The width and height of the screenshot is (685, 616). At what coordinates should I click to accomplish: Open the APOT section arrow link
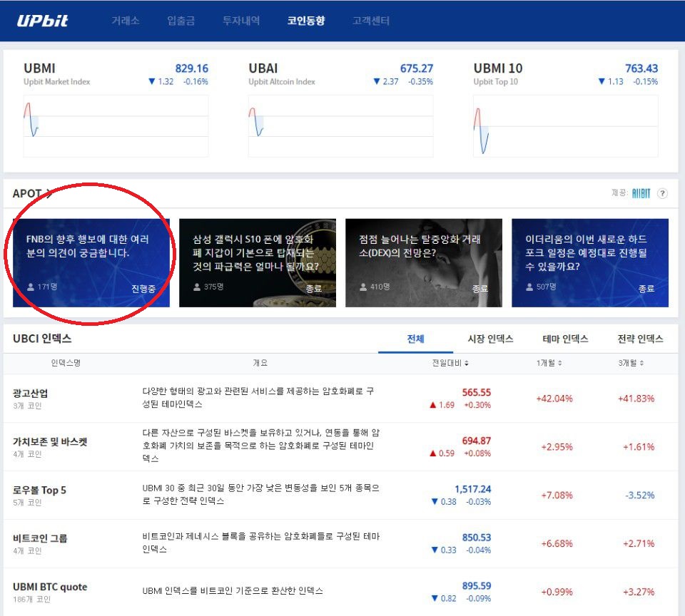50,193
